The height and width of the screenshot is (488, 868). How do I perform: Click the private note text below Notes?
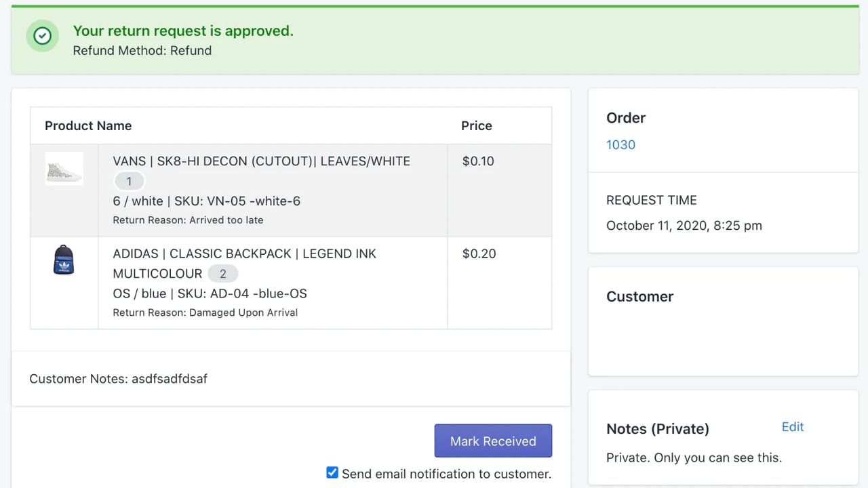tap(694, 457)
